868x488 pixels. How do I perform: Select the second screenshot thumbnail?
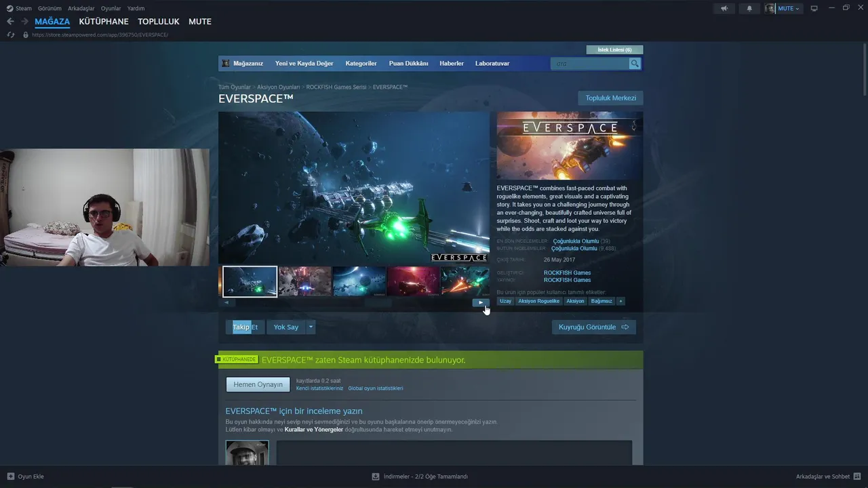pos(305,281)
